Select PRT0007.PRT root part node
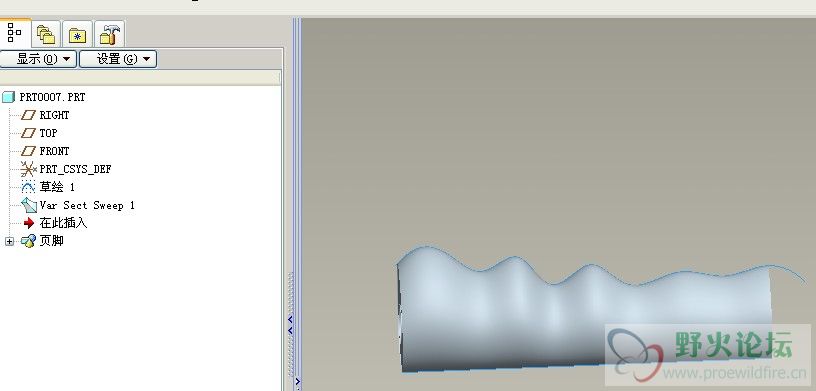Image resolution: width=816 pixels, height=391 pixels. coord(44,97)
